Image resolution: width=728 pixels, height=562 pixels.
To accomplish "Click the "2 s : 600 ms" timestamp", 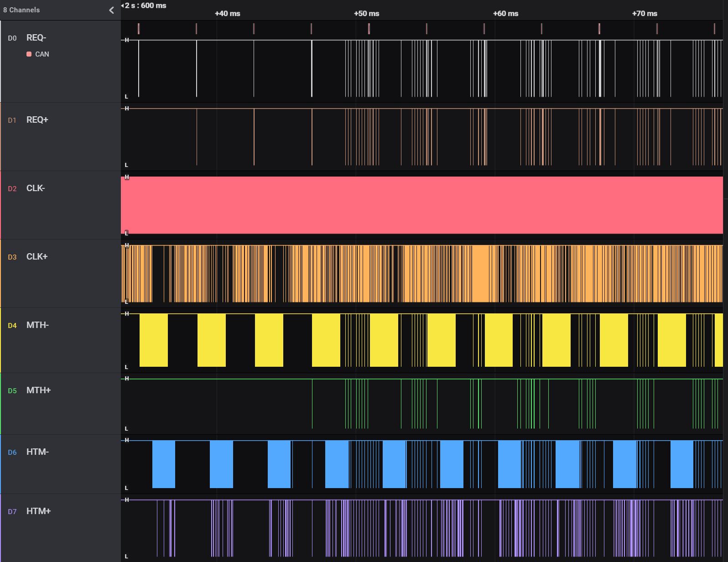I will click(x=145, y=5).
